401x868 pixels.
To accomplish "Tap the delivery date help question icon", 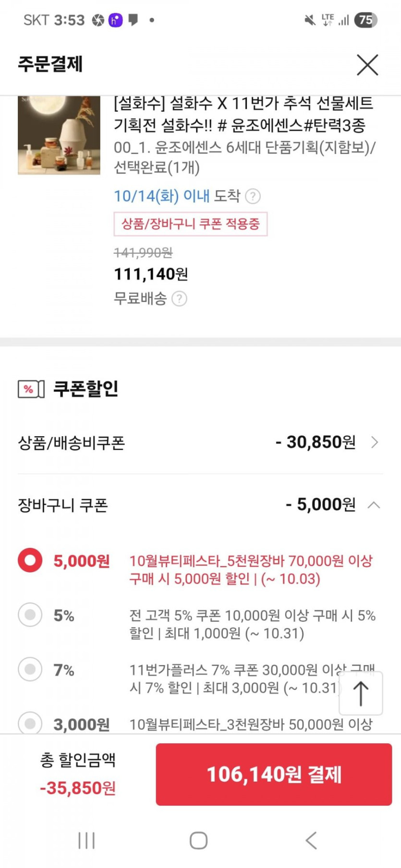I will pyautogui.click(x=253, y=196).
